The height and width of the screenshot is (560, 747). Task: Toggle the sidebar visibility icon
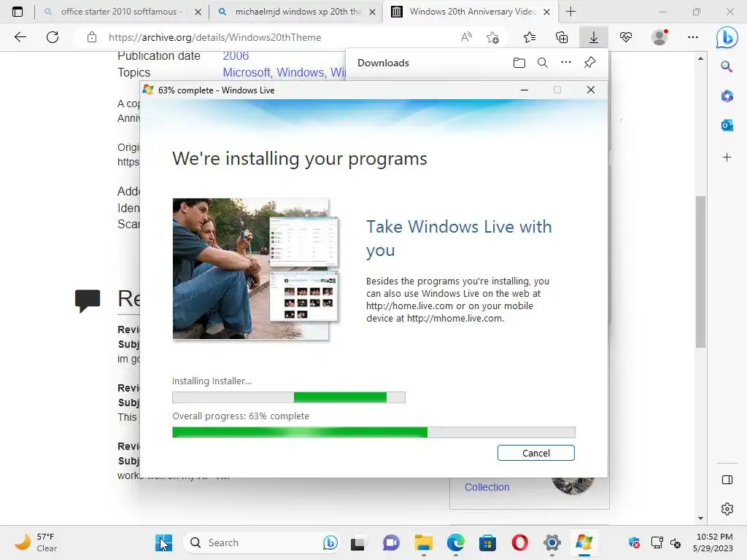coord(727,480)
